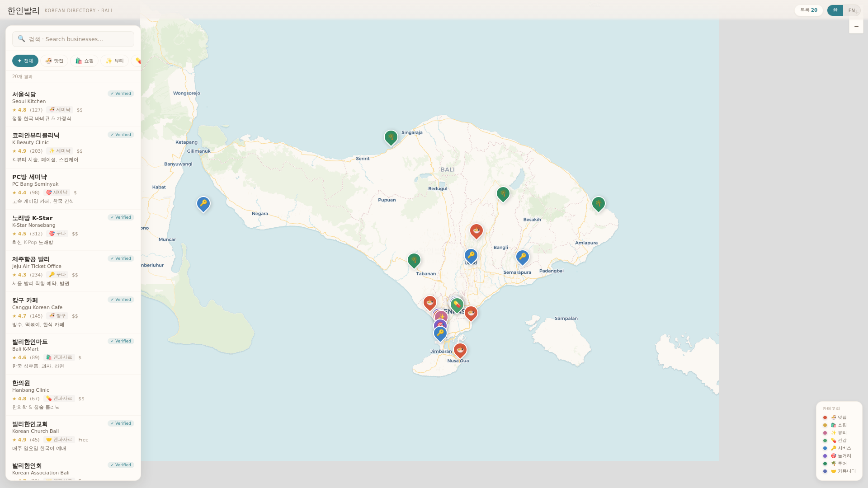Open the K-Star Noraebang listing

pos(73,230)
